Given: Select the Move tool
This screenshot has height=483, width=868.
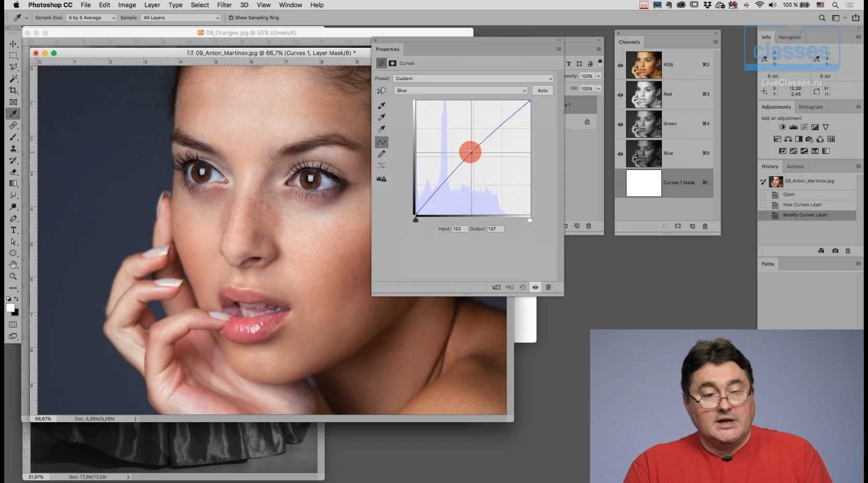Looking at the screenshot, I should point(14,44).
